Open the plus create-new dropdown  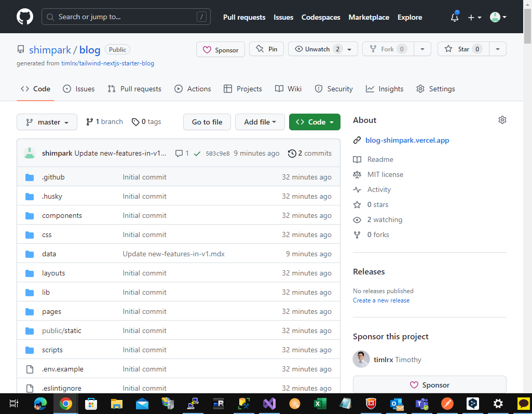(x=474, y=17)
